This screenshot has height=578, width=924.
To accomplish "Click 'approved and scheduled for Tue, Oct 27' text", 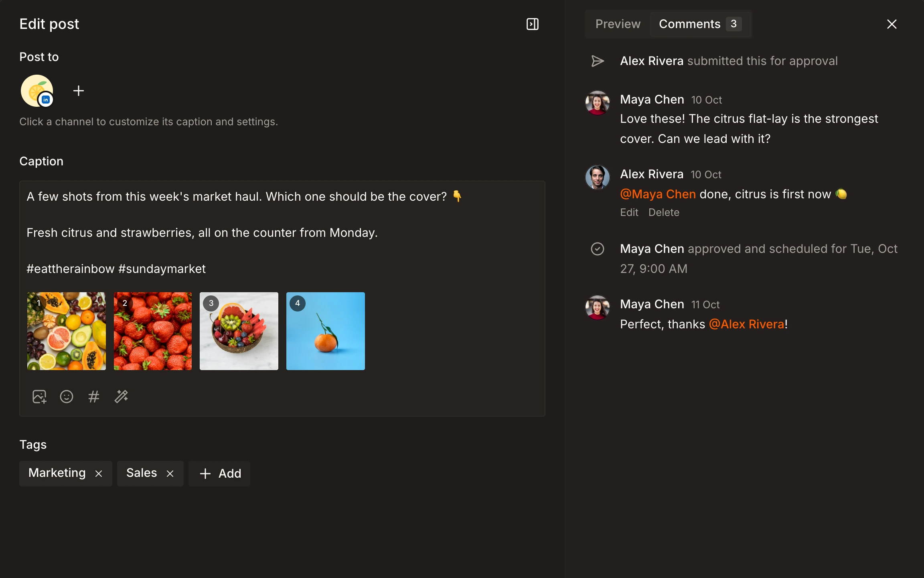I will [x=759, y=259].
